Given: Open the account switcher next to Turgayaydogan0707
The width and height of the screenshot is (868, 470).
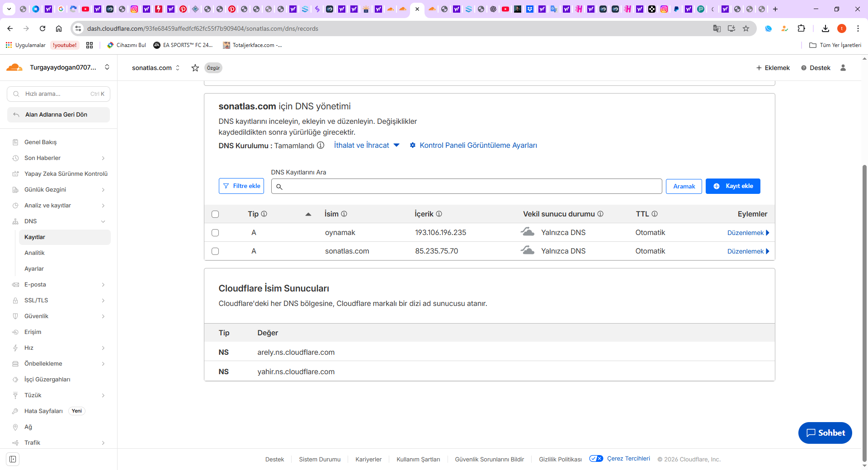Looking at the screenshot, I should pos(107,67).
